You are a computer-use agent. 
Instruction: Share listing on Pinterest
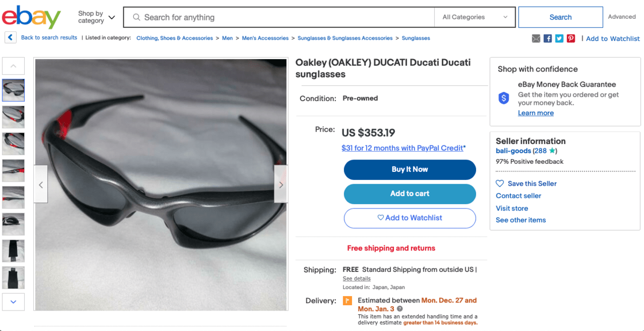pyautogui.click(x=570, y=38)
